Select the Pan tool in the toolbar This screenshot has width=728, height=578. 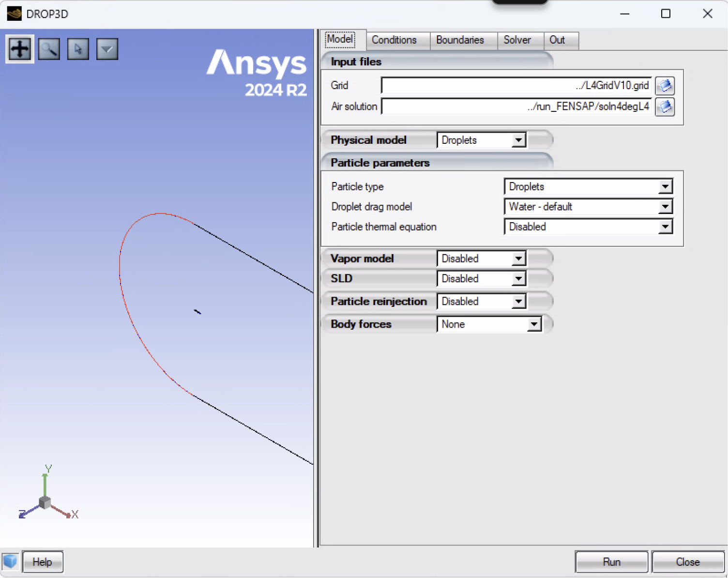click(19, 48)
